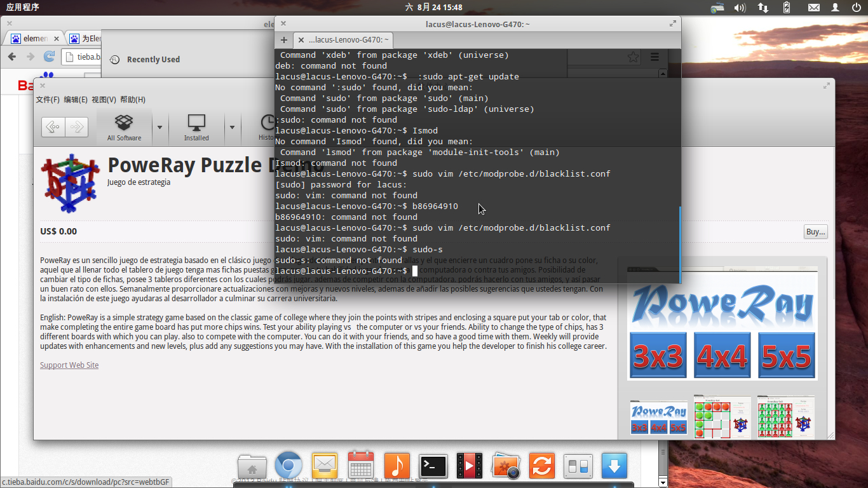Select the PoweRay 3x3 4x4 5x5 thumbnail
Image resolution: width=868 pixels, height=488 pixels.
pos(659,417)
